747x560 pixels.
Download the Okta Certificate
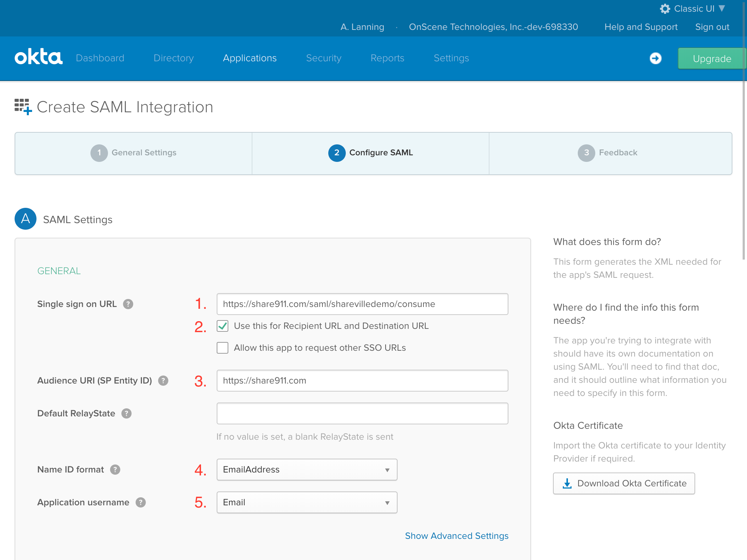(624, 483)
